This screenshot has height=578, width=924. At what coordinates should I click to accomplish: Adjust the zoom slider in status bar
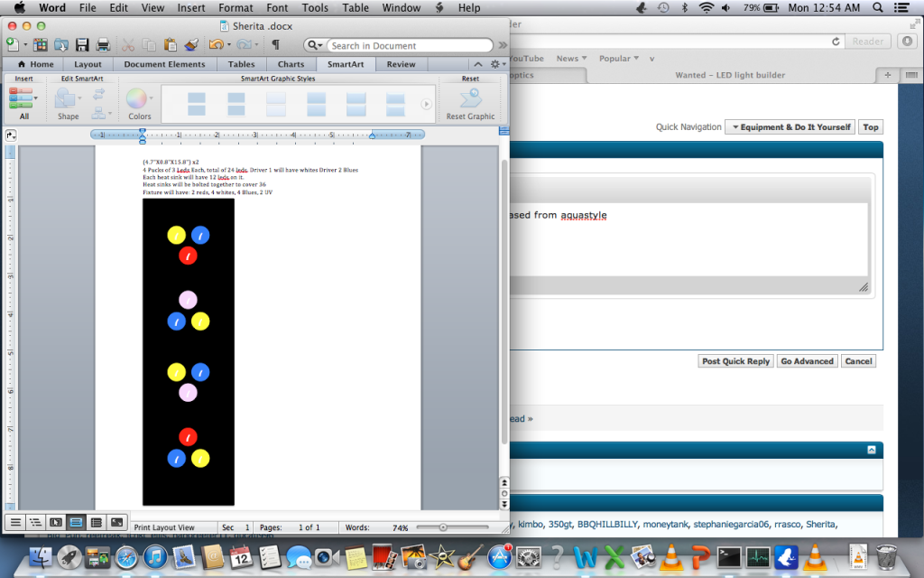[x=443, y=527]
